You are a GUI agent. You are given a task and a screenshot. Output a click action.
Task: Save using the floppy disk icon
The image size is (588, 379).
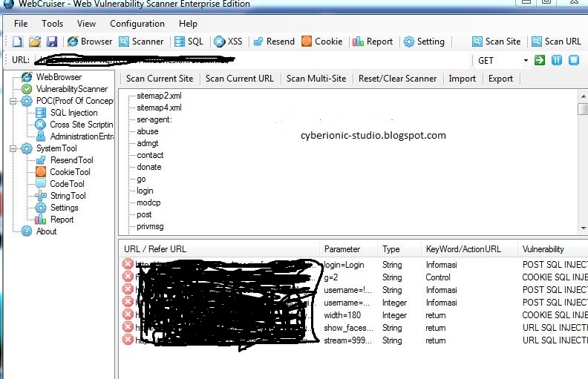pyautogui.click(x=52, y=42)
